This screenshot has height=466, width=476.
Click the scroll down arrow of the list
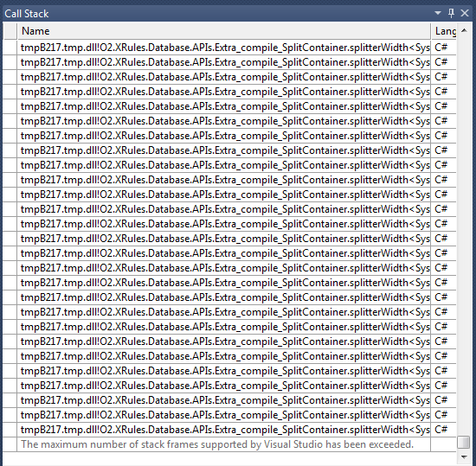pyautogui.click(x=464, y=456)
